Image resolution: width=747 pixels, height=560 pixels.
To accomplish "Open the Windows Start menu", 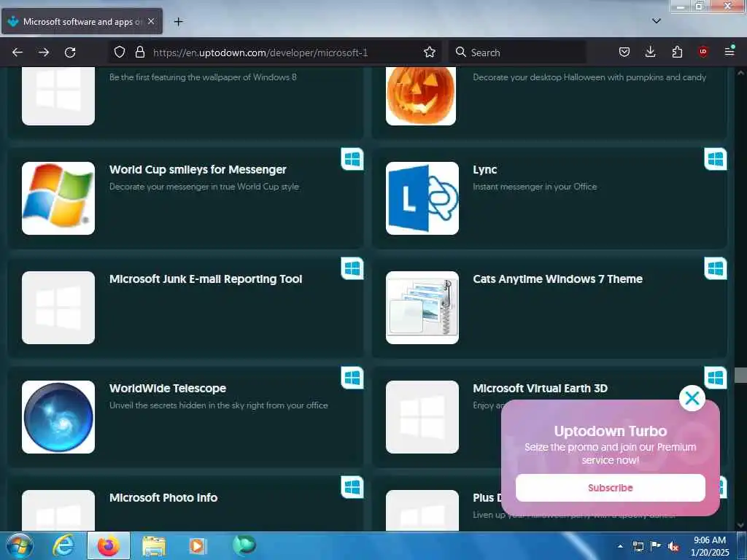I will tap(20, 545).
